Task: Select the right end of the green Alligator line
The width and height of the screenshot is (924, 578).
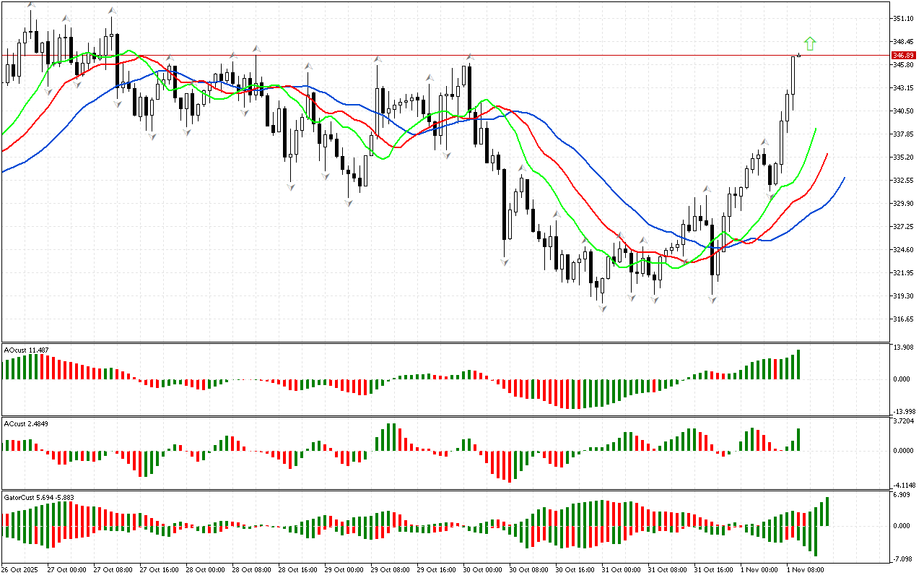Action: (x=816, y=129)
